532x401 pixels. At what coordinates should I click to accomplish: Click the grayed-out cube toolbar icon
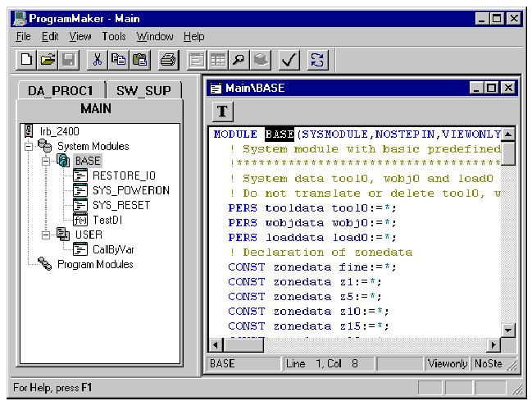point(260,60)
